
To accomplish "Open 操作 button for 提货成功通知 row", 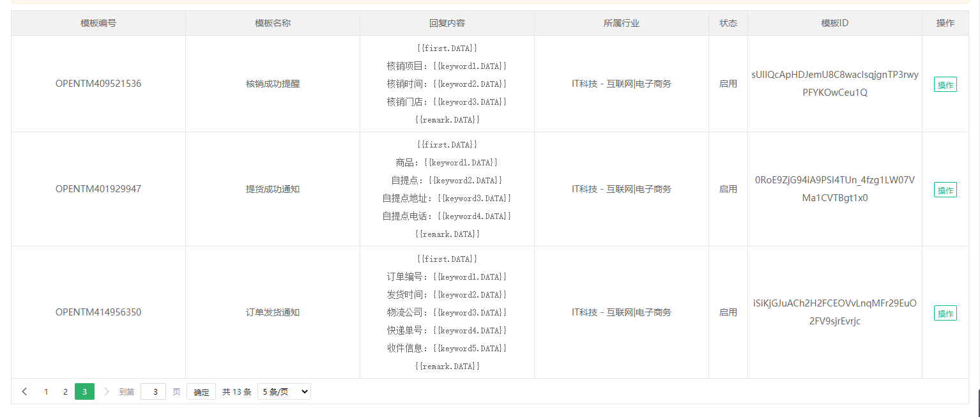I will (x=945, y=190).
